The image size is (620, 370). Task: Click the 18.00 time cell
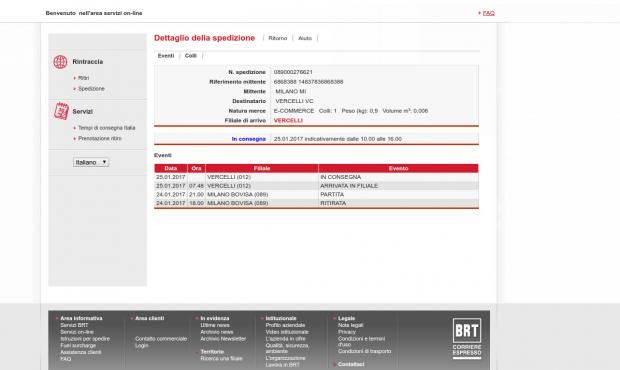[x=196, y=203]
